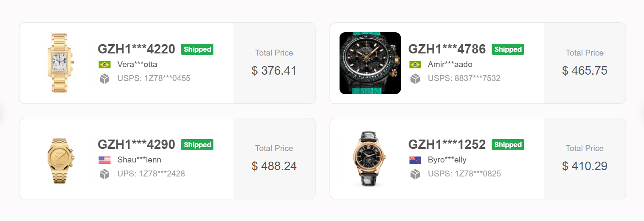Click the US flag beside Shau***lenn
The height and width of the screenshot is (221, 644).
104,160
